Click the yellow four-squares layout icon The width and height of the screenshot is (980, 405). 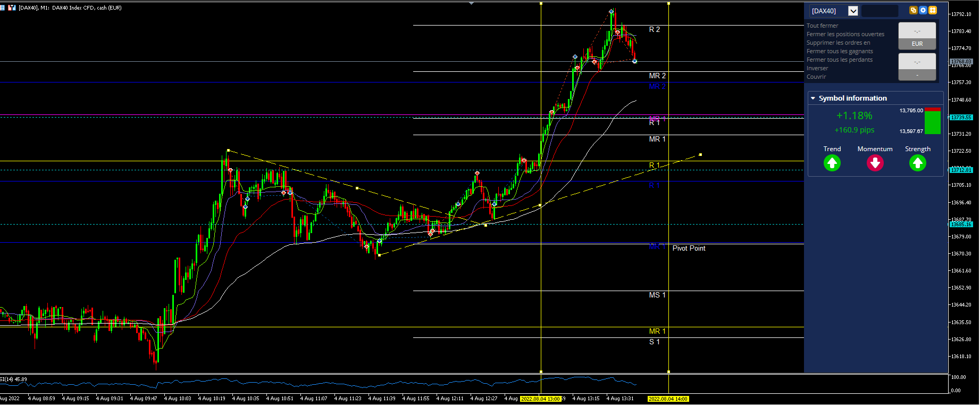(x=933, y=10)
